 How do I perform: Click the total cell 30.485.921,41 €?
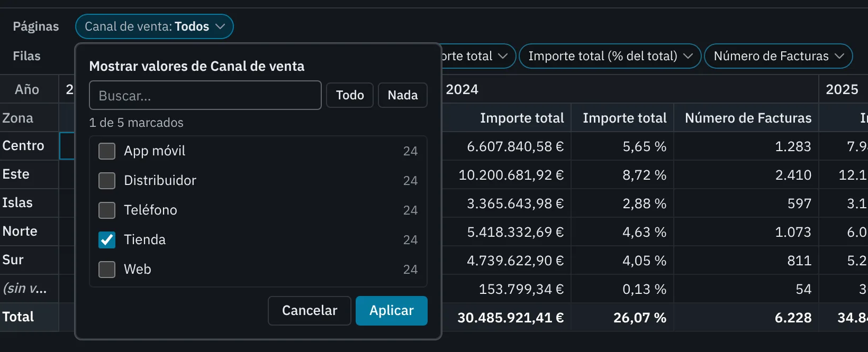click(507, 318)
